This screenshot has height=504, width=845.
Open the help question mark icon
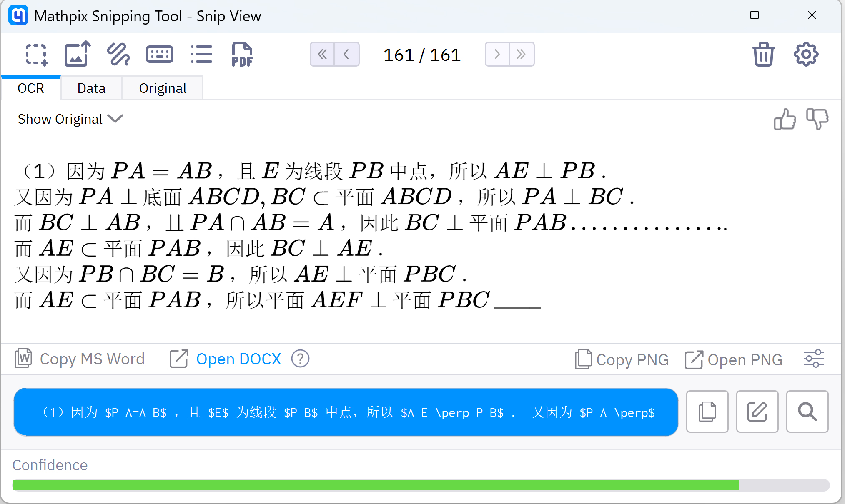pos(300,359)
